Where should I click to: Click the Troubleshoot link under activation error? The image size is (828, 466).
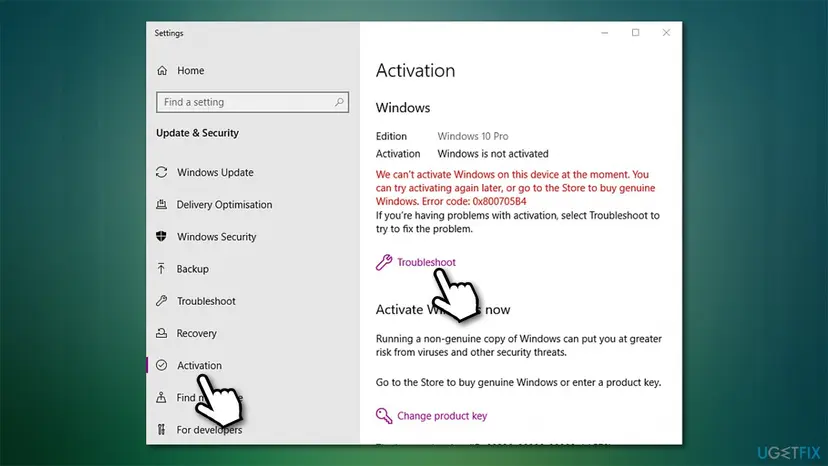(426, 262)
